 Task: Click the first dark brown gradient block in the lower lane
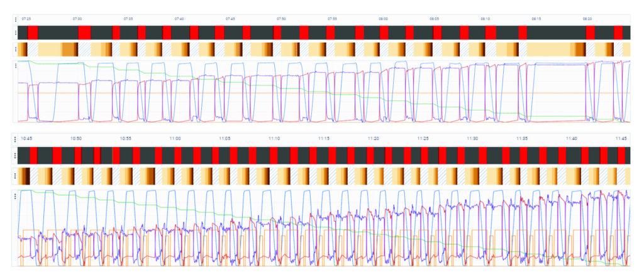coord(26,175)
